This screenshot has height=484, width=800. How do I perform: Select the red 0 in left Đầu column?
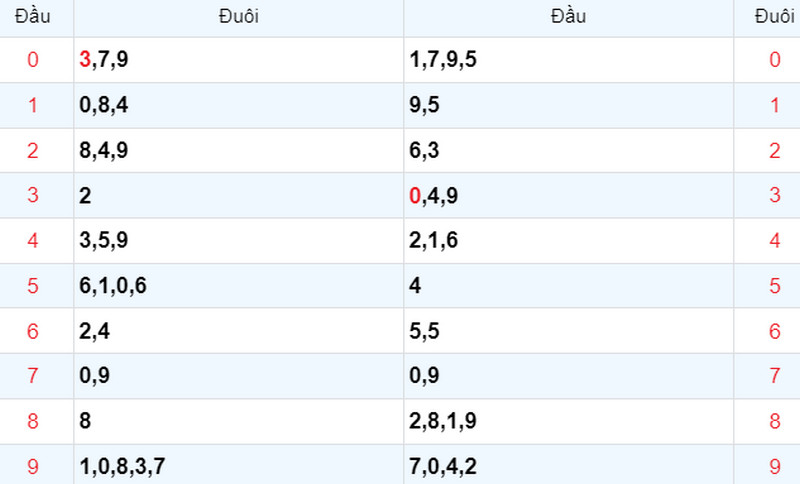pos(33,60)
